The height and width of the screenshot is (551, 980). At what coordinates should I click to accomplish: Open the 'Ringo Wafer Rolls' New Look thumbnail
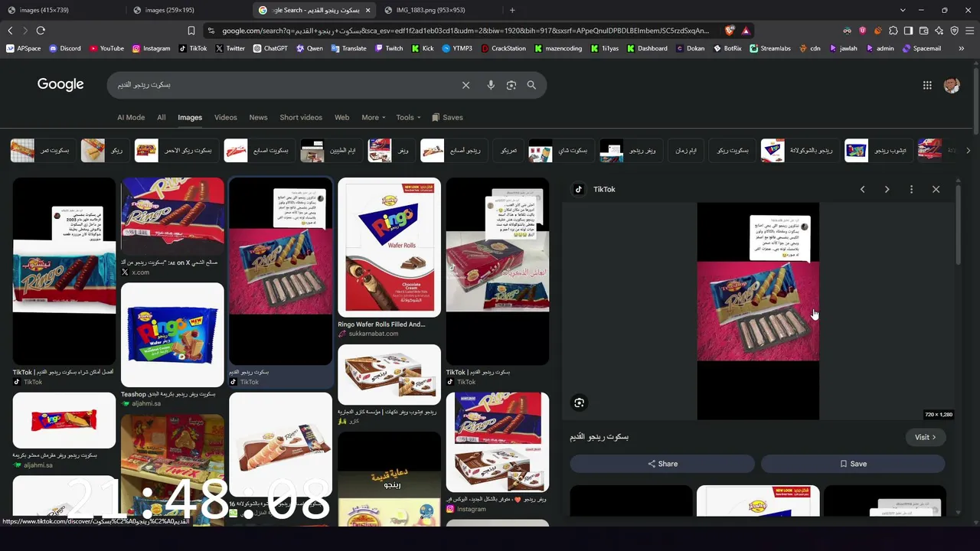pyautogui.click(x=389, y=246)
